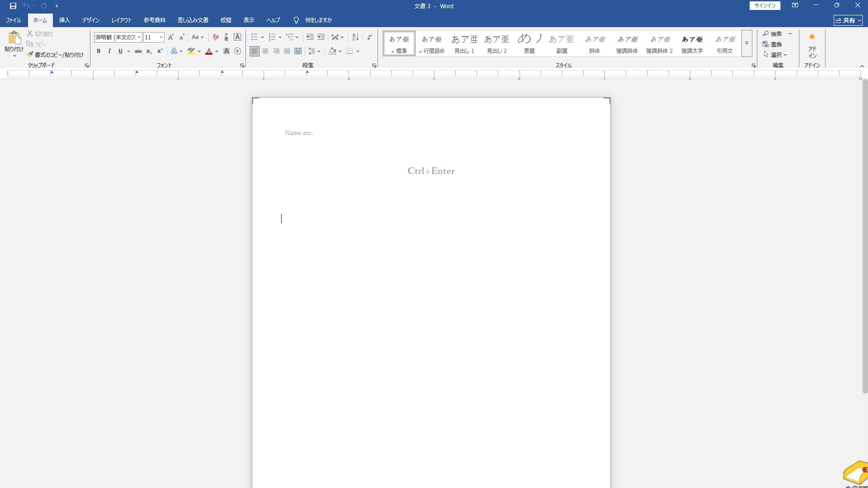868x488 pixels.
Task: Click the save icon in the quick access toolbar
Action: pyautogui.click(x=13, y=6)
